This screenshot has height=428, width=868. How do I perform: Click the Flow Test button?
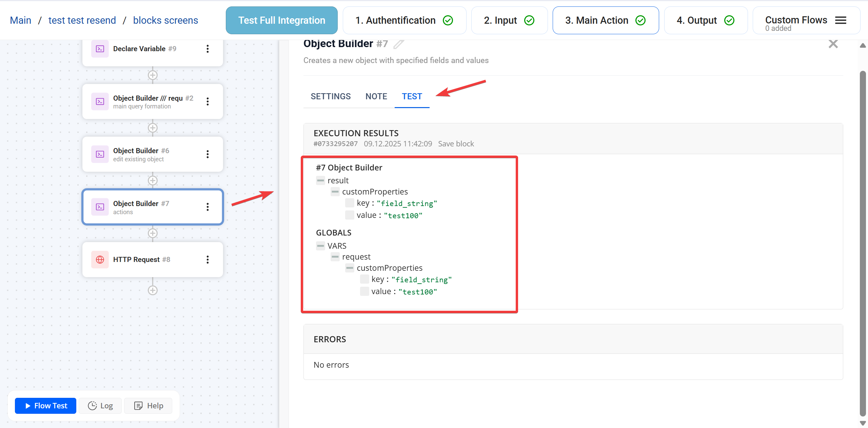pyautogui.click(x=46, y=406)
